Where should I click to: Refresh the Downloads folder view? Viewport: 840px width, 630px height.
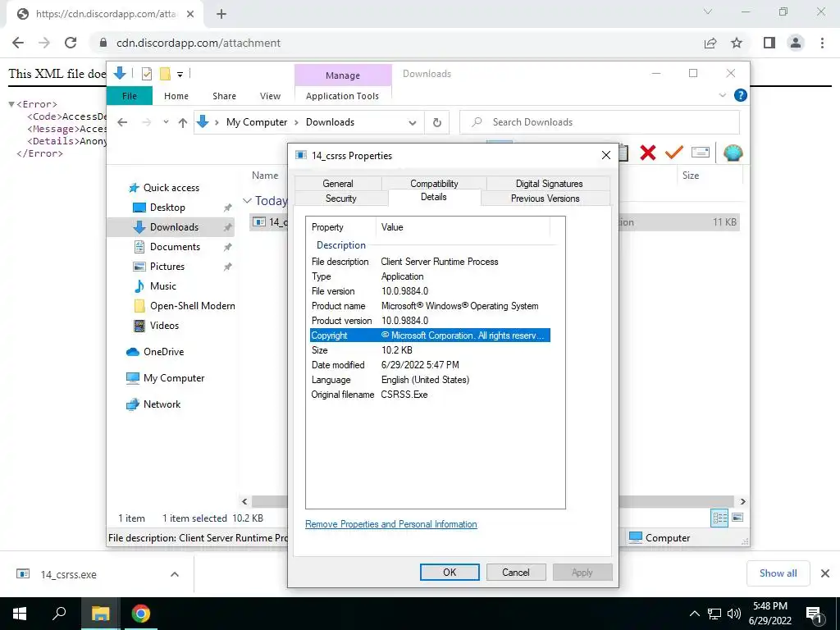(x=437, y=123)
